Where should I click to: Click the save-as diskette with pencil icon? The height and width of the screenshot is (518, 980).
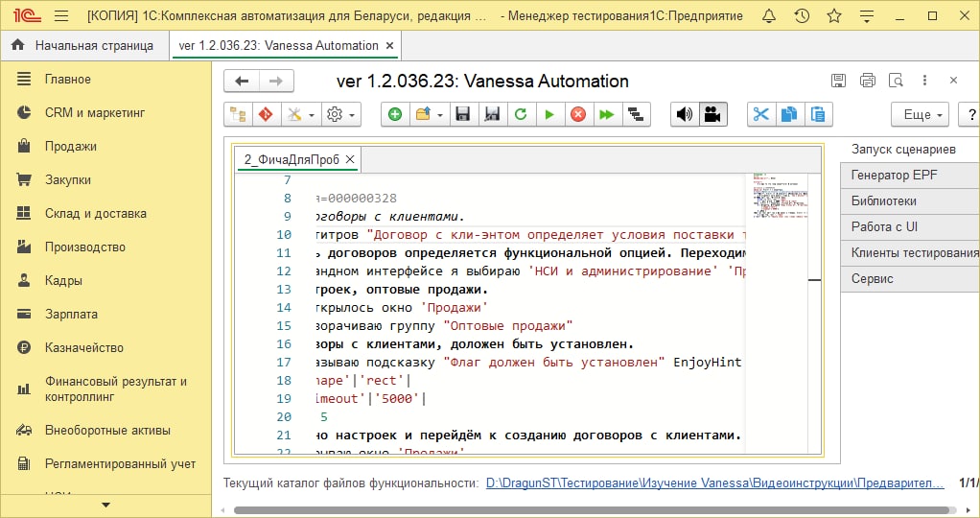click(493, 114)
